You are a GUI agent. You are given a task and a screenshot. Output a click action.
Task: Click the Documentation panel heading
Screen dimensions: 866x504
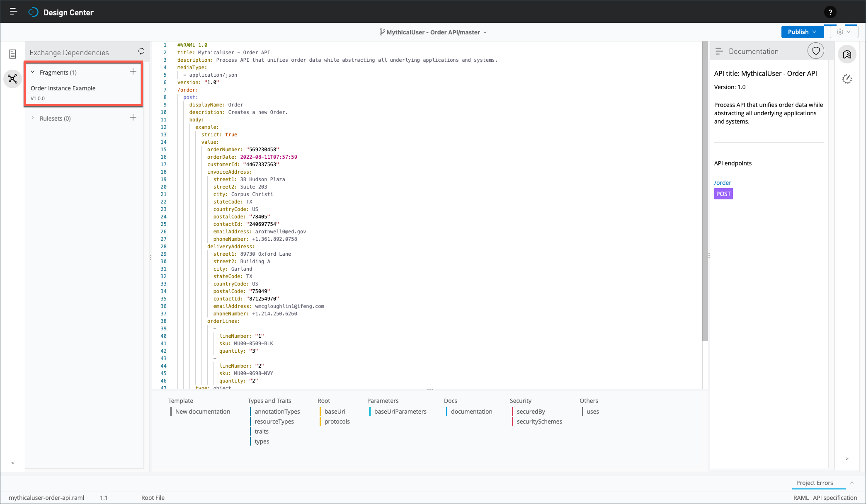[754, 51]
